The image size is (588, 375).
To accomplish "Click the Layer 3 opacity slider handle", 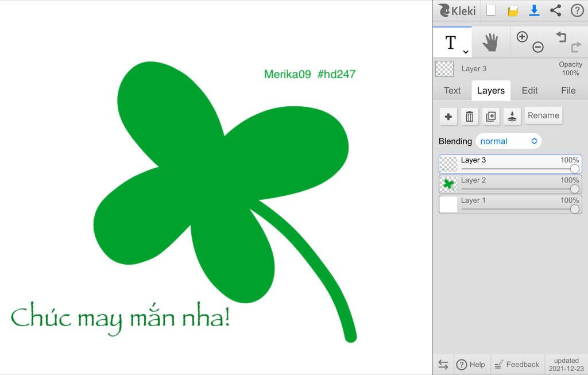I will [x=574, y=169].
